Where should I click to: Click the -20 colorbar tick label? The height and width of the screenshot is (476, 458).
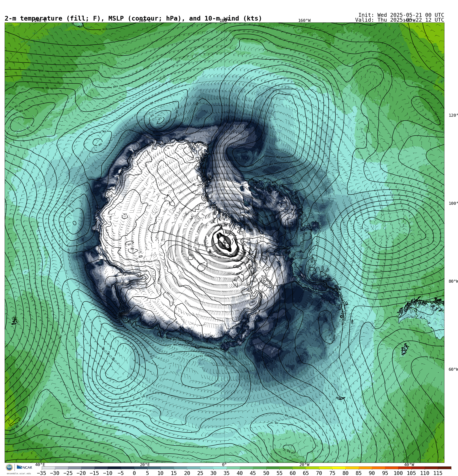coord(81,473)
